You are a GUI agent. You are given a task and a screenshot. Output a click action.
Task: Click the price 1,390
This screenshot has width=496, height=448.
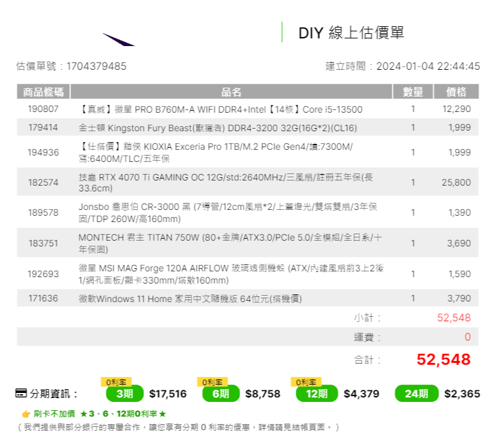(x=460, y=212)
